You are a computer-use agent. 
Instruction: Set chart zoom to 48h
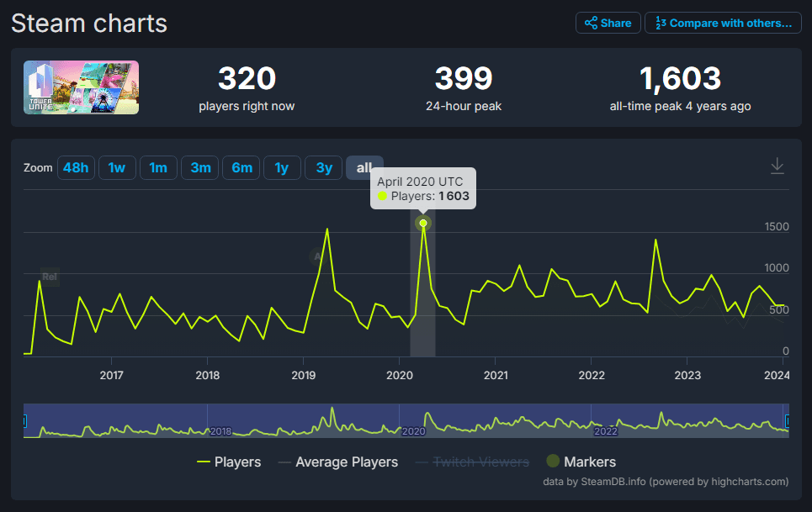click(x=76, y=167)
